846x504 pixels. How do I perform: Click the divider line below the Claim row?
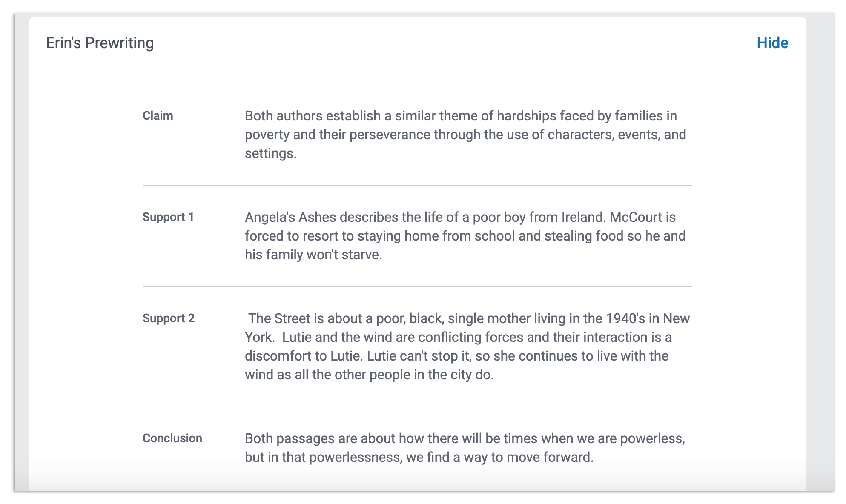(417, 186)
